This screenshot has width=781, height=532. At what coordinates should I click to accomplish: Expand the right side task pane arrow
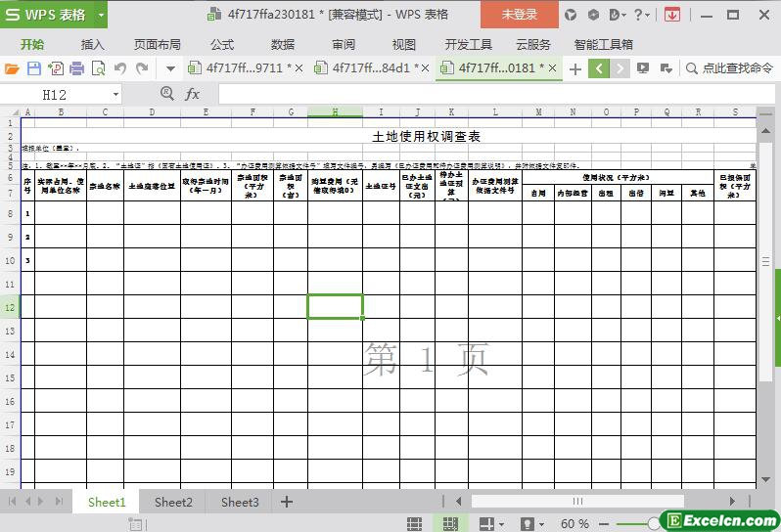[x=777, y=318]
